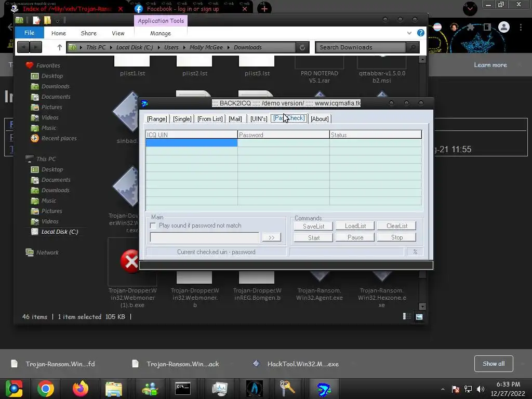Switch Explorer to large icons view
The image size is (532, 399).
419,316
